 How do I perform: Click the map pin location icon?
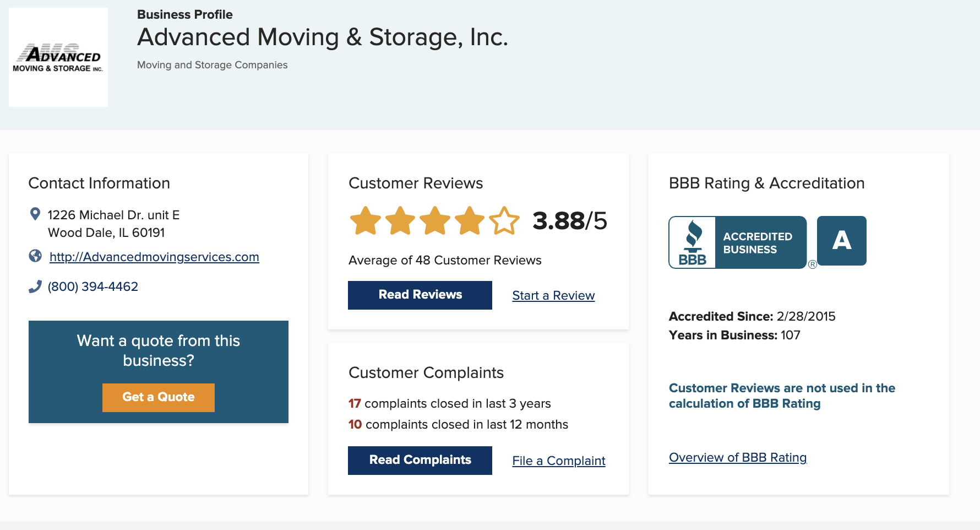coord(35,214)
